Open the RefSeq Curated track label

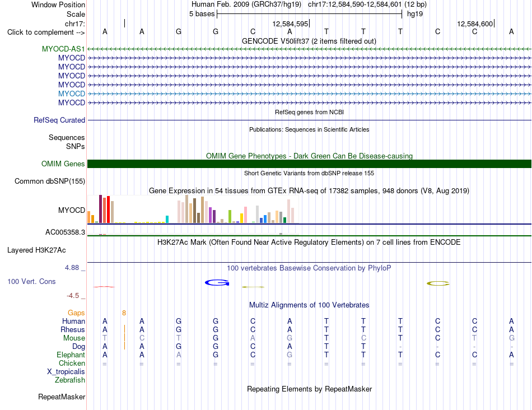pyautogui.click(x=59, y=120)
